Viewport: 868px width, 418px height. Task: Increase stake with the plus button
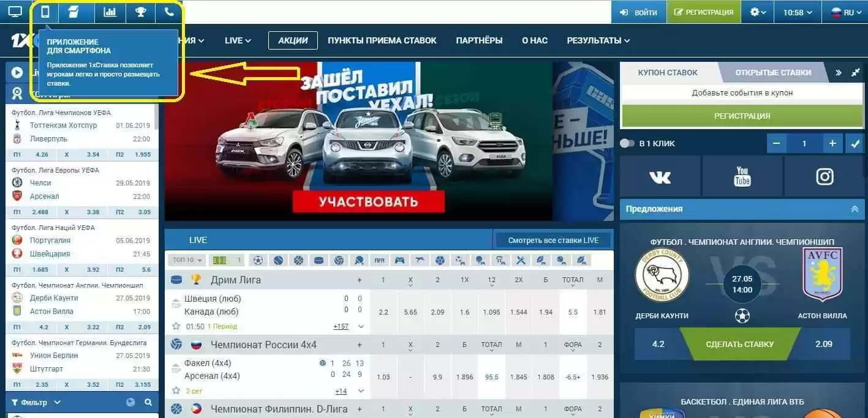832,143
